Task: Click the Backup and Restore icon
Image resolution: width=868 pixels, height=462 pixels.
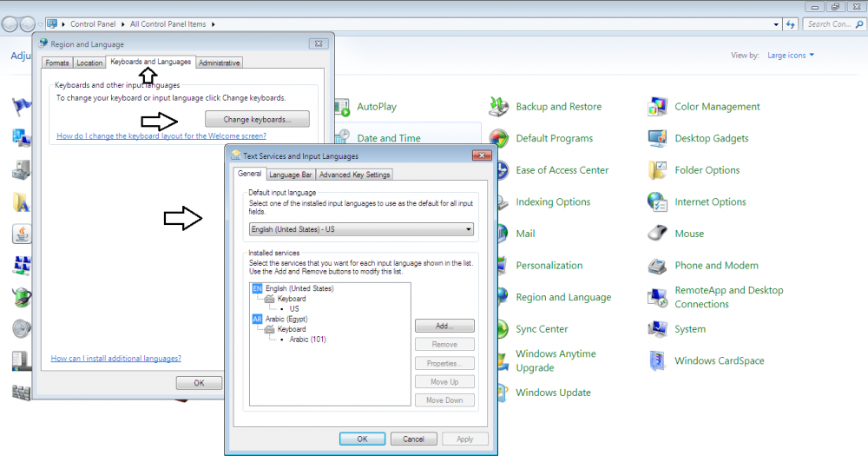Action: coord(499,106)
